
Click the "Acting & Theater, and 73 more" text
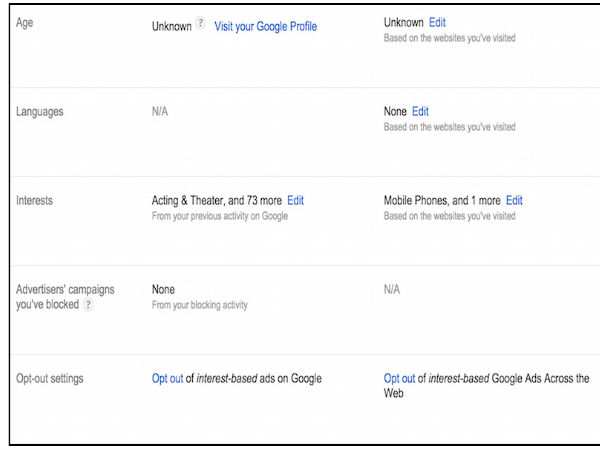(216, 200)
